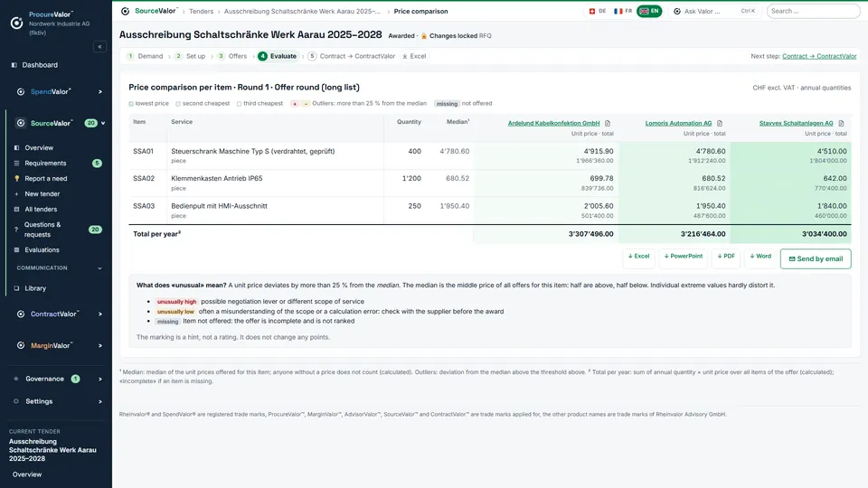868x488 pixels.
Task: Click the grey 'missing' legend badge
Action: [447, 104]
